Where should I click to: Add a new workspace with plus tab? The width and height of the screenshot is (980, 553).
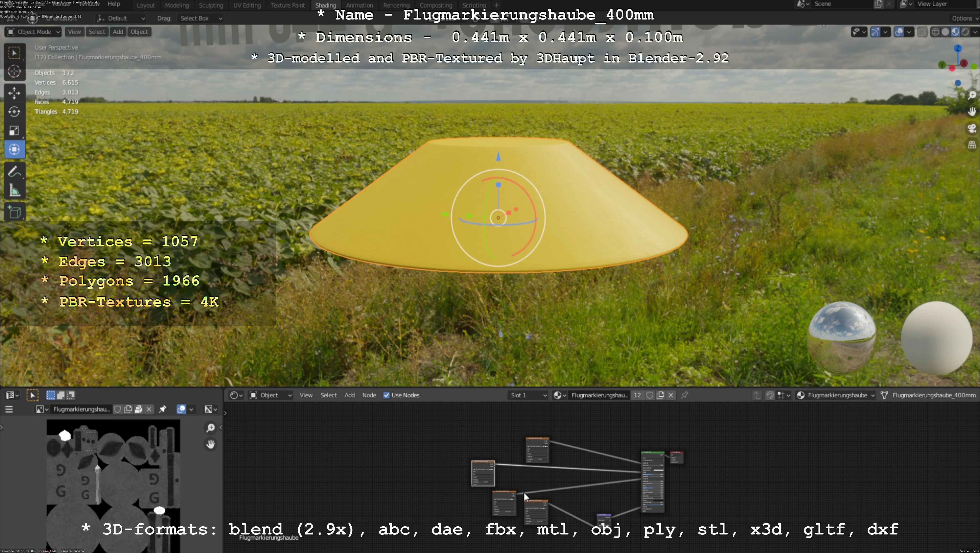click(497, 5)
